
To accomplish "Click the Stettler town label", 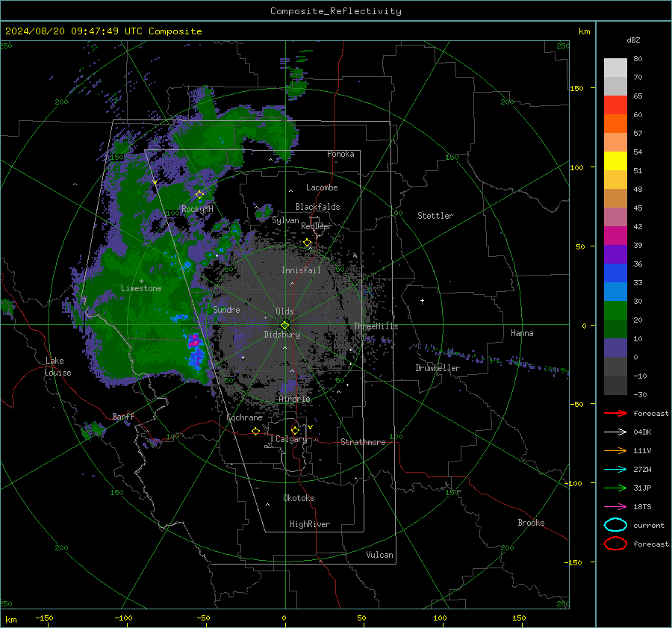I will [x=435, y=216].
